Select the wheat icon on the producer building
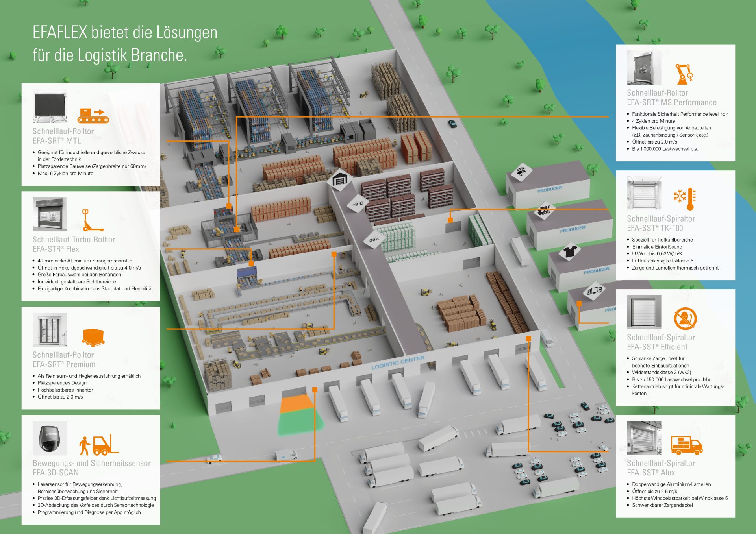 521,172
